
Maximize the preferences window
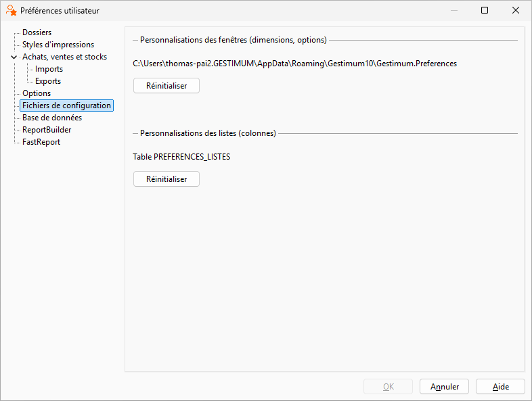[x=485, y=11]
